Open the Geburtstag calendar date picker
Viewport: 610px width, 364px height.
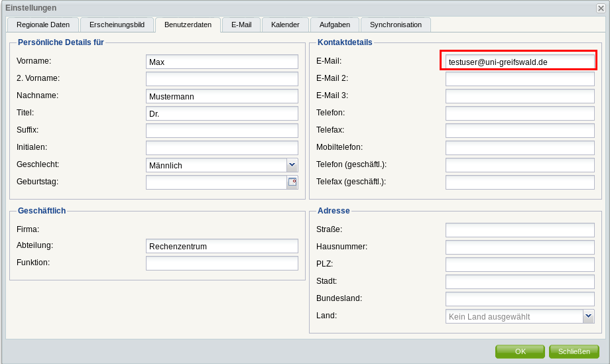click(x=292, y=182)
